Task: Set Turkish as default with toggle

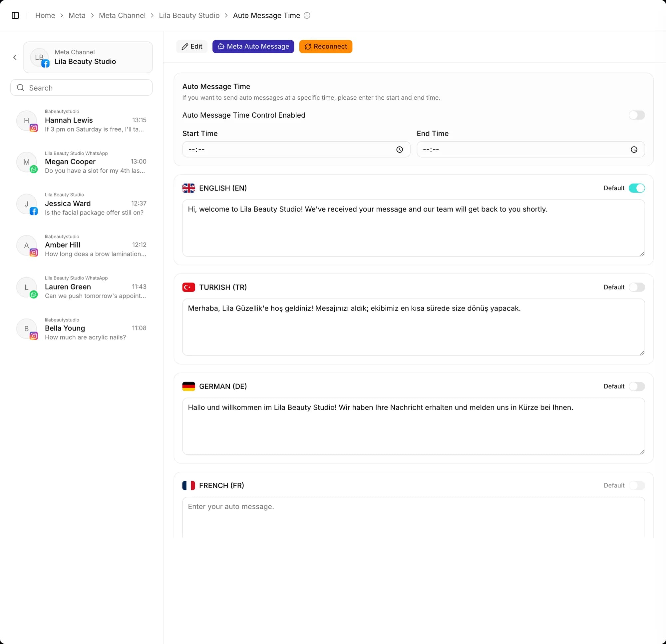Action: tap(636, 287)
